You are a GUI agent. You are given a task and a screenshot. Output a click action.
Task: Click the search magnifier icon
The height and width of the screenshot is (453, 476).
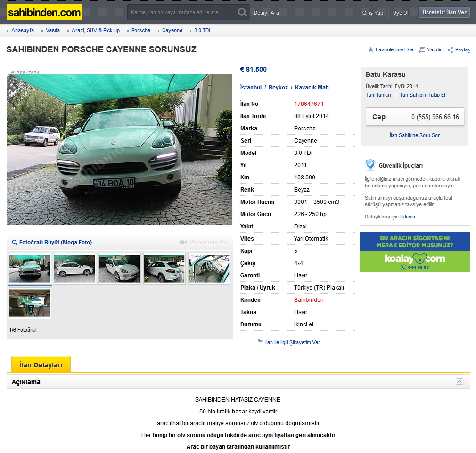[x=242, y=12]
